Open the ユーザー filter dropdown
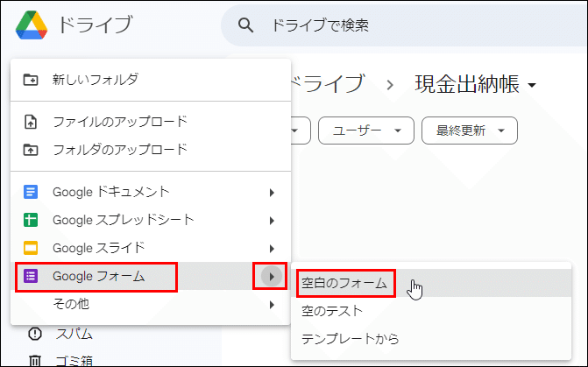 click(x=366, y=131)
